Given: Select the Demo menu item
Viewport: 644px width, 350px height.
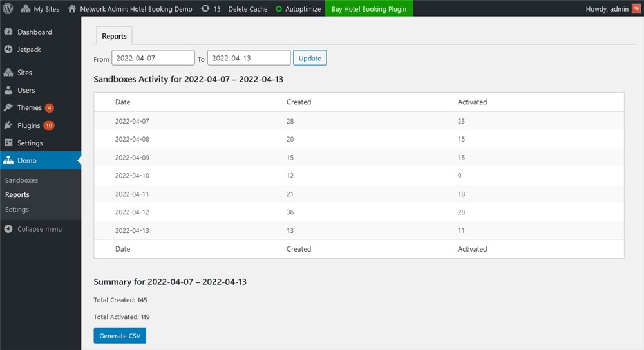Looking at the screenshot, I should (41, 160).
